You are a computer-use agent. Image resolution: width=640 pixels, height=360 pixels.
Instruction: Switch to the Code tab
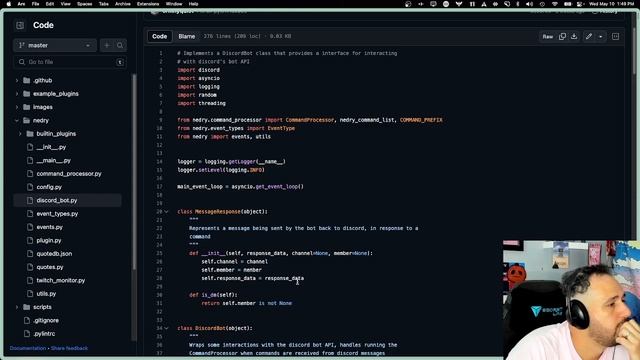coord(160,36)
